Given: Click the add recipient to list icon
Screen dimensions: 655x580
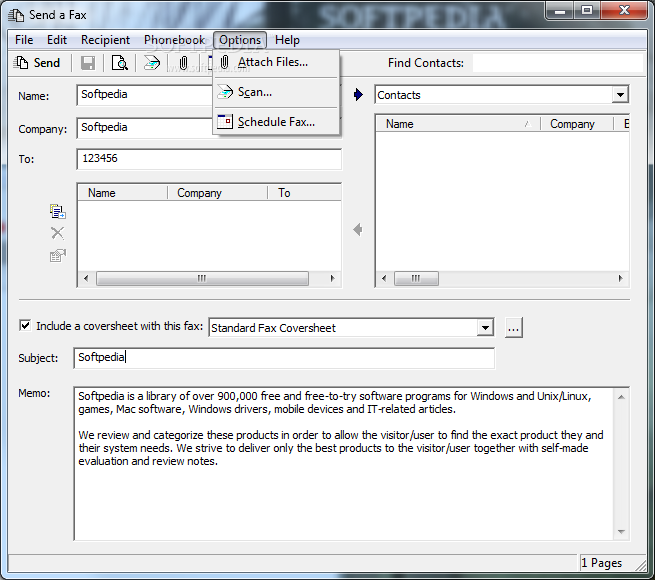Looking at the screenshot, I should coord(58,211).
